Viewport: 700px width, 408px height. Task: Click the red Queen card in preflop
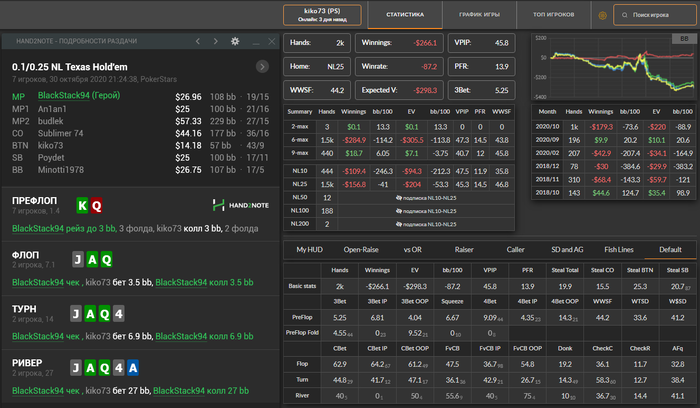(96, 205)
